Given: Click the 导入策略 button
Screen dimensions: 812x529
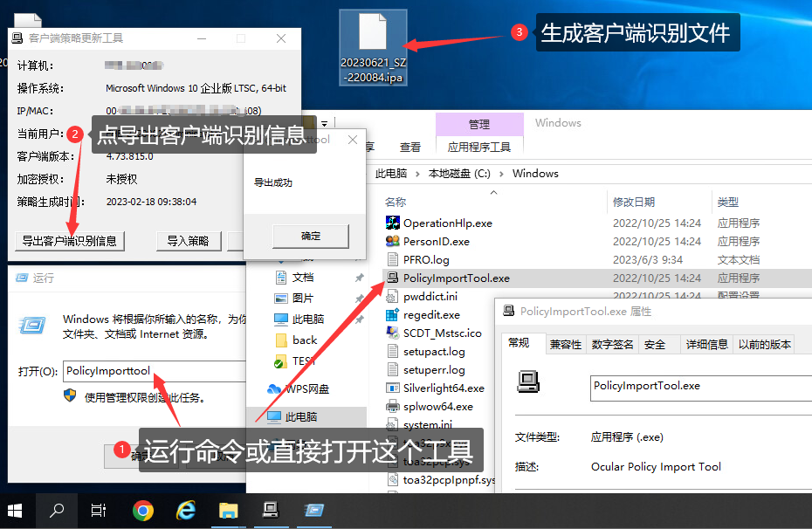Looking at the screenshot, I should pyautogui.click(x=188, y=241).
